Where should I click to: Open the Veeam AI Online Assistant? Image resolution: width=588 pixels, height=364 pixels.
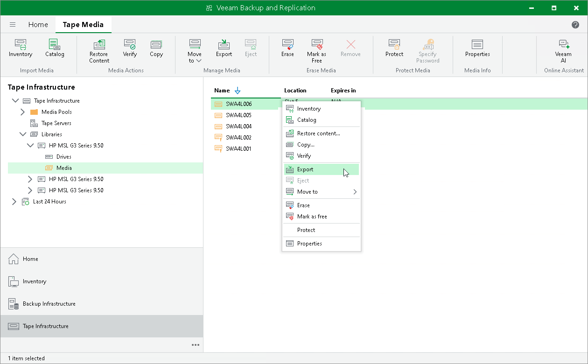pos(564,49)
